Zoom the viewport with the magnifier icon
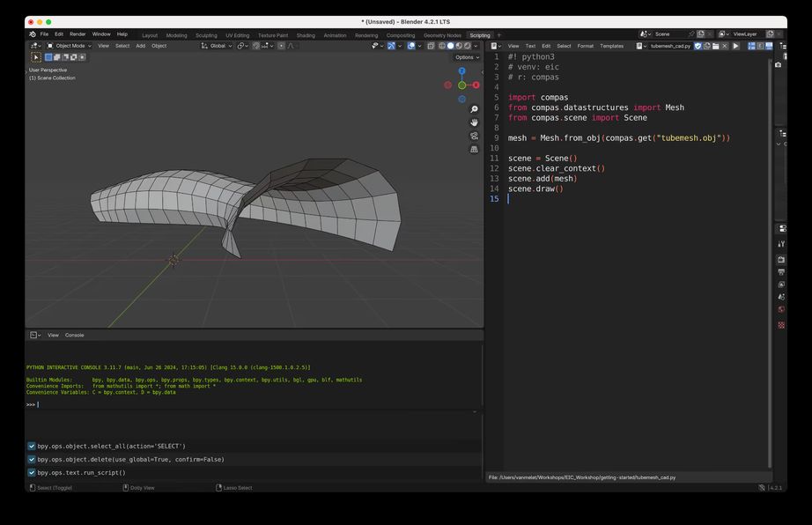 click(474, 109)
